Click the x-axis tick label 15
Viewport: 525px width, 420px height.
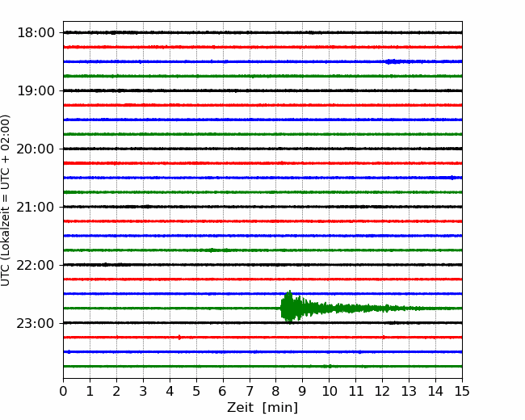(x=462, y=391)
